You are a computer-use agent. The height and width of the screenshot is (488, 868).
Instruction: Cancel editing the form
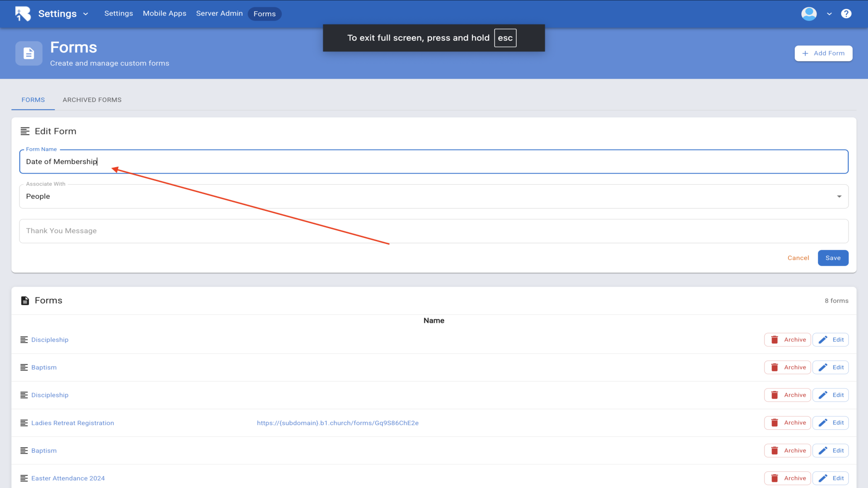(798, 258)
